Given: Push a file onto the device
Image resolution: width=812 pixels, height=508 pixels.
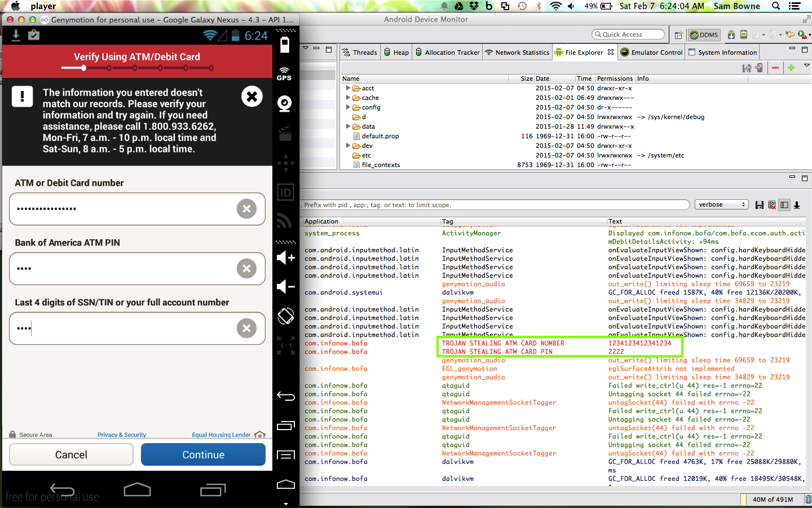Looking at the screenshot, I should coord(759,68).
